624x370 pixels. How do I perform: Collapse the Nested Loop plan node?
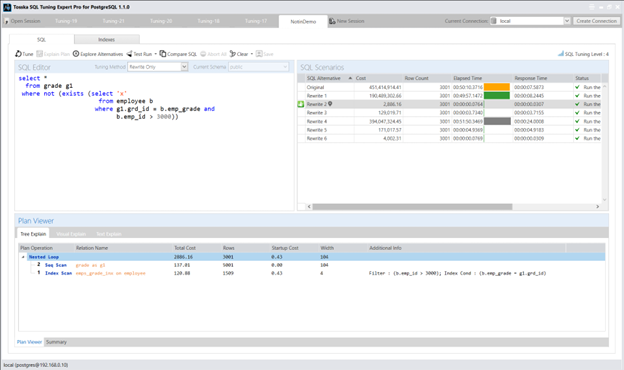(23, 257)
